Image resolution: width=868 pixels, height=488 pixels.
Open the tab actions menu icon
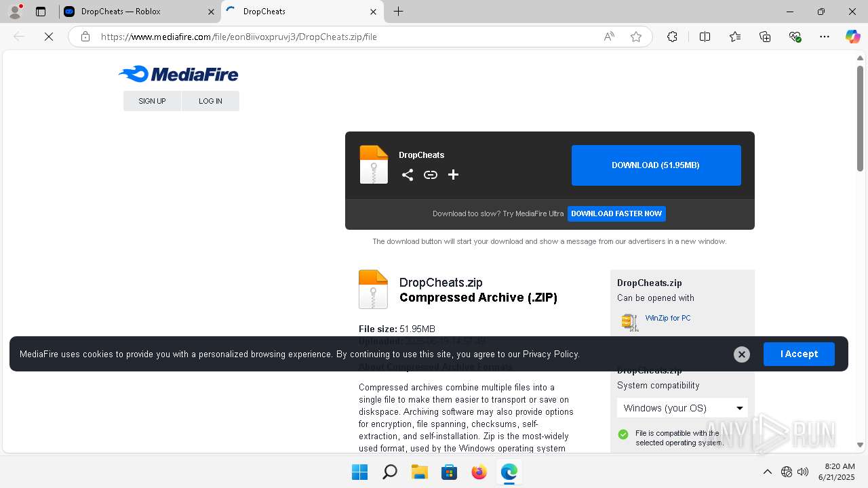pyautogui.click(x=41, y=12)
